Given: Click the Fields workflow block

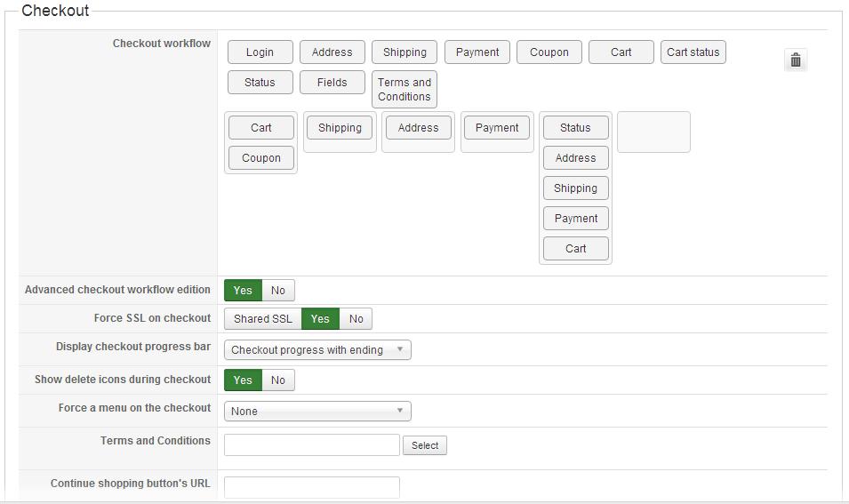Looking at the screenshot, I should (x=332, y=83).
